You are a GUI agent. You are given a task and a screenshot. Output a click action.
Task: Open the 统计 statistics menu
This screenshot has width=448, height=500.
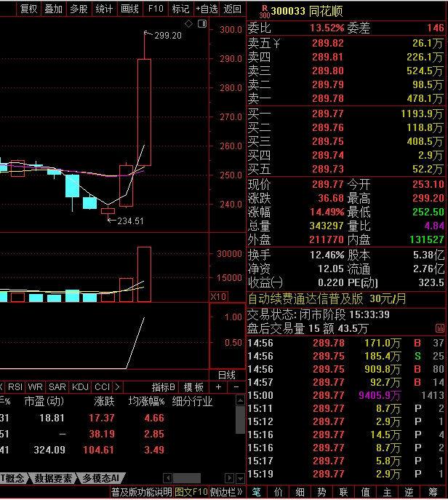[x=104, y=9]
